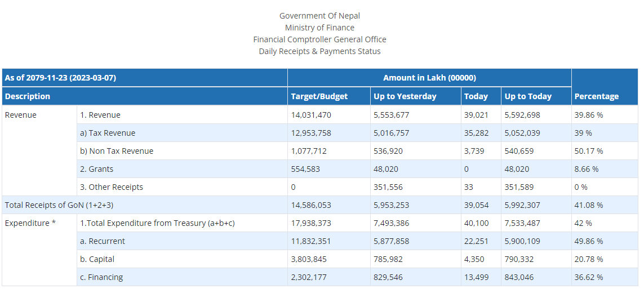Click the 'a) Tax Revenue' row label
This screenshot has height=289, width=644.
[108, 133]
